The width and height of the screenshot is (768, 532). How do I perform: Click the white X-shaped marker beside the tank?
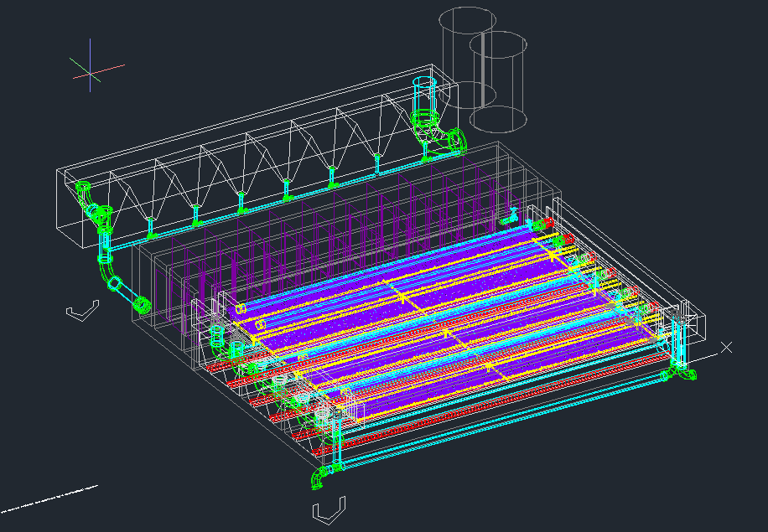click(x=726, y=348)
